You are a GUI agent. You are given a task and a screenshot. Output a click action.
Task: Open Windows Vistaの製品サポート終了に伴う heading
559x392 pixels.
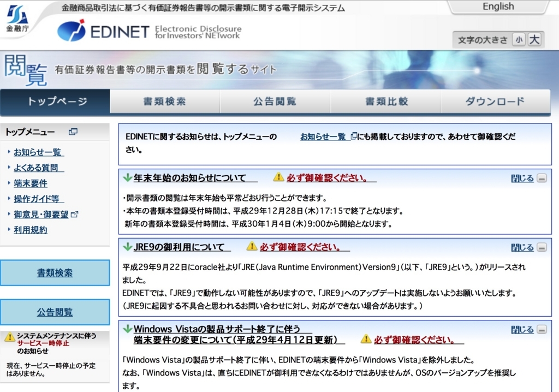(223, 329)
